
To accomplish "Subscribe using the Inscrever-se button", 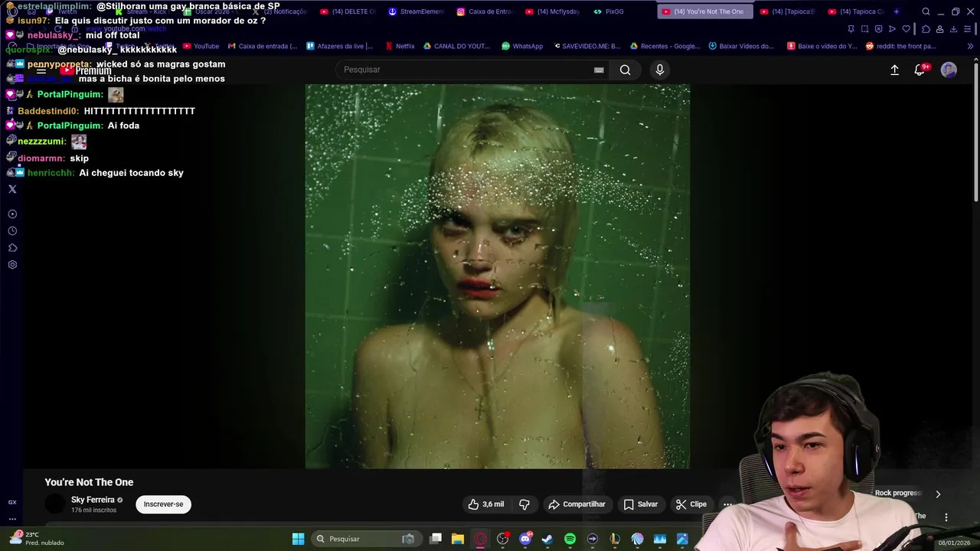I will tap(163, 504).
